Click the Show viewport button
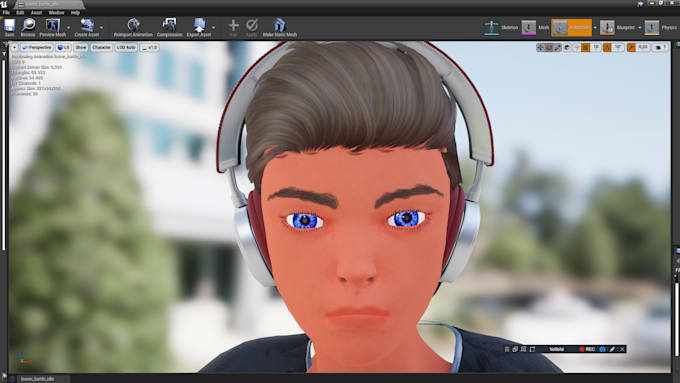 coord(81,47)
